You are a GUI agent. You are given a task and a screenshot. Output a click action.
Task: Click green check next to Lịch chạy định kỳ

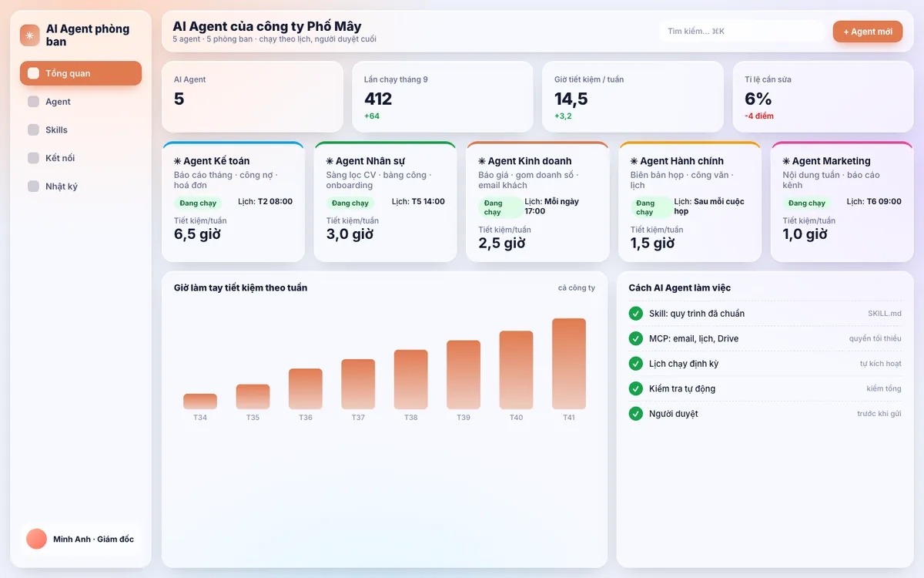tap(636, 364)
